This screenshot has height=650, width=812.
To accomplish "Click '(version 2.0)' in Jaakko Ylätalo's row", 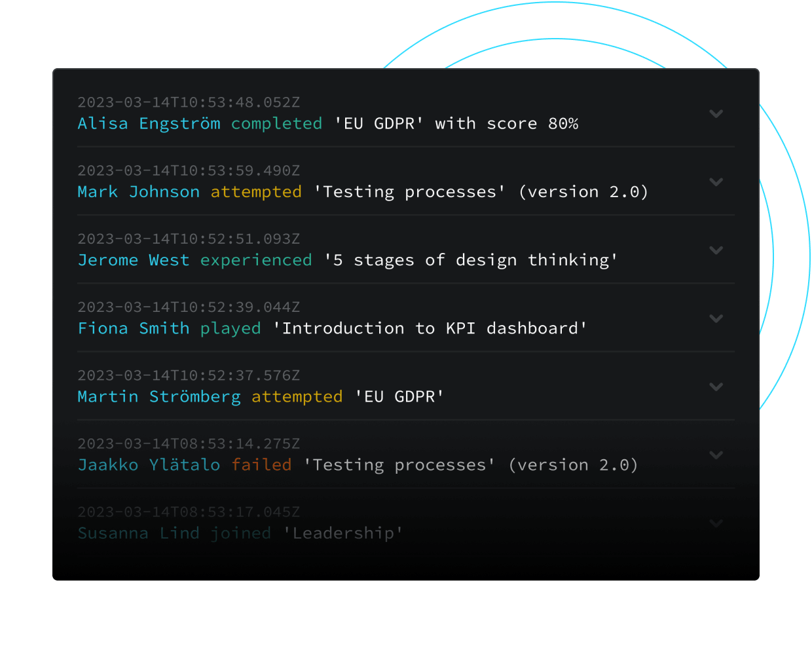I will tap(573, 465).
